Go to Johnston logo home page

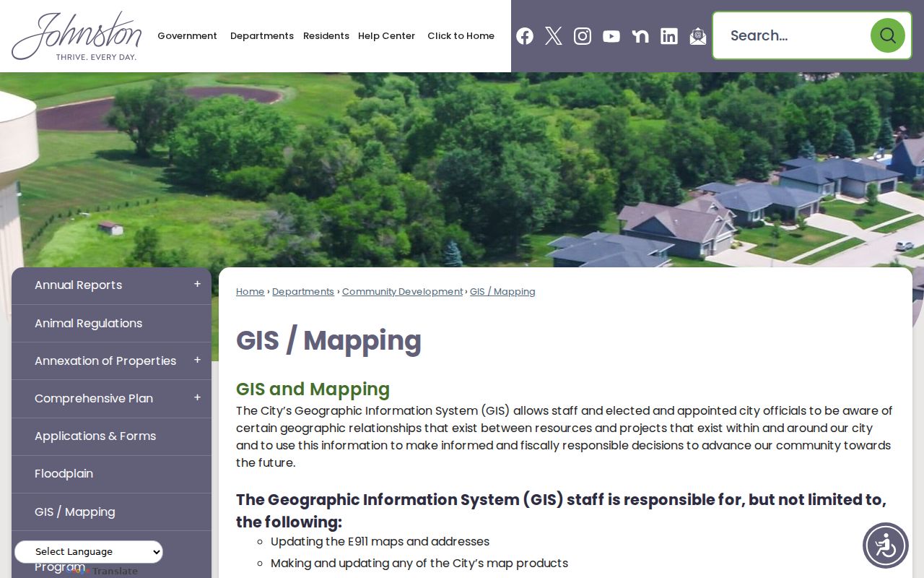tap(77, 36)
